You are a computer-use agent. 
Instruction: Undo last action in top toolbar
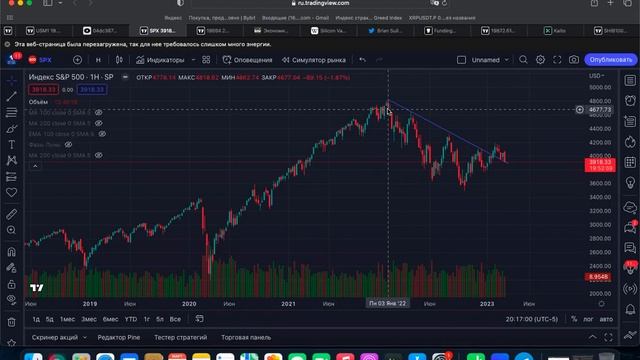362,60
